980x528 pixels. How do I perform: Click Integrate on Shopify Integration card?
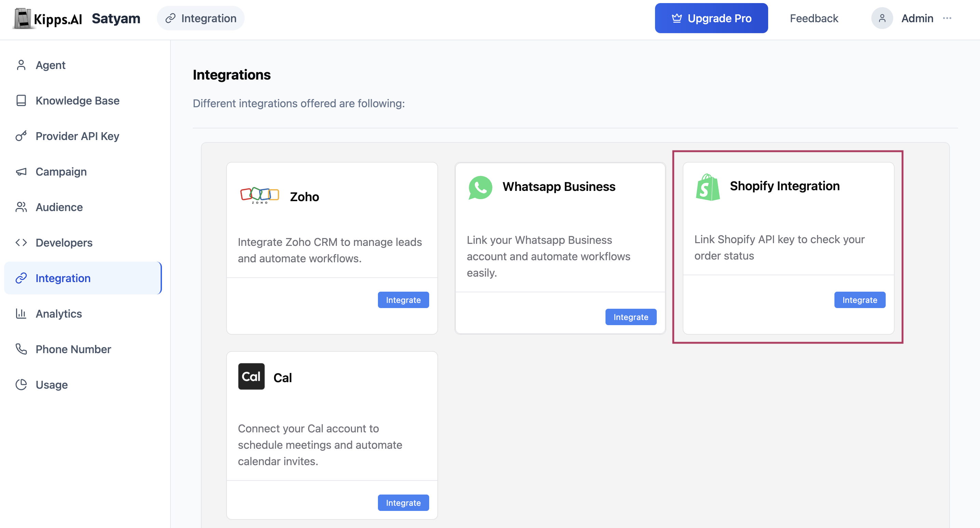(860, 300)
